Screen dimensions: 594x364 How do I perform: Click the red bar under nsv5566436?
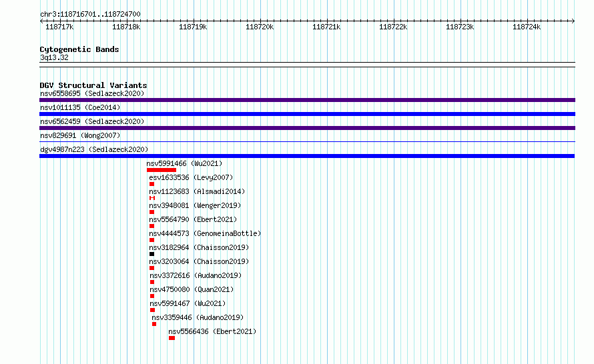click(172, 338)
